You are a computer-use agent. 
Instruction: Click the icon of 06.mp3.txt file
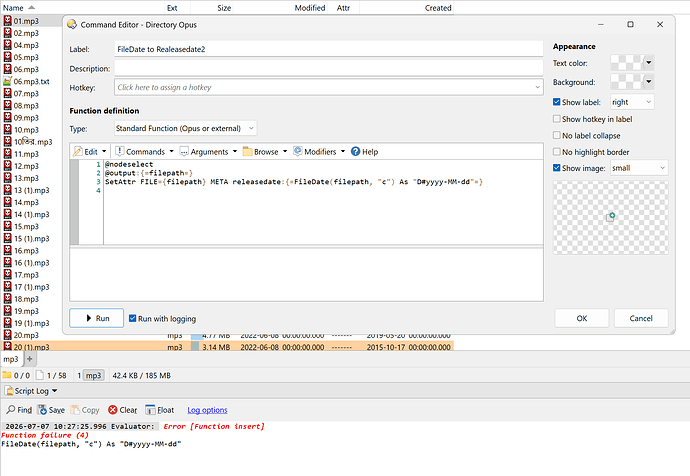pos(7,81)
